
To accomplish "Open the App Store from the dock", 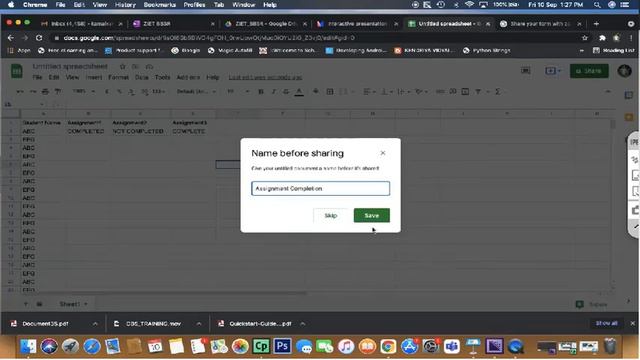I will 409,346.
